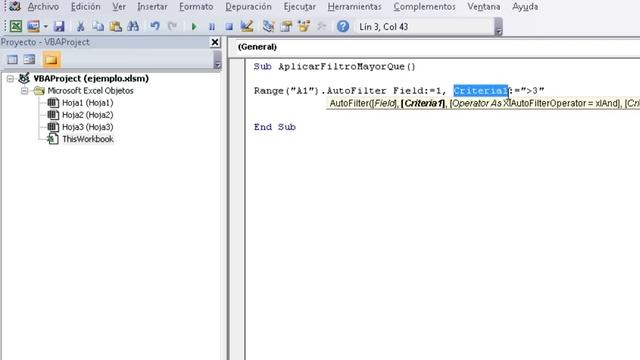This screenshot has width=640, height=360.
Task: Click the View Code icon in Project panel
Action: click(13, 60)
